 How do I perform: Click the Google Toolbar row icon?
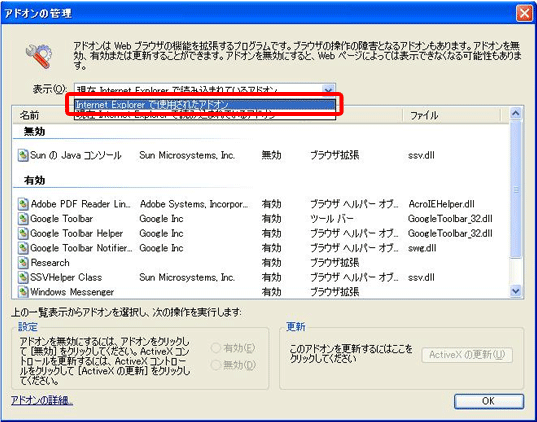point(23,219)
